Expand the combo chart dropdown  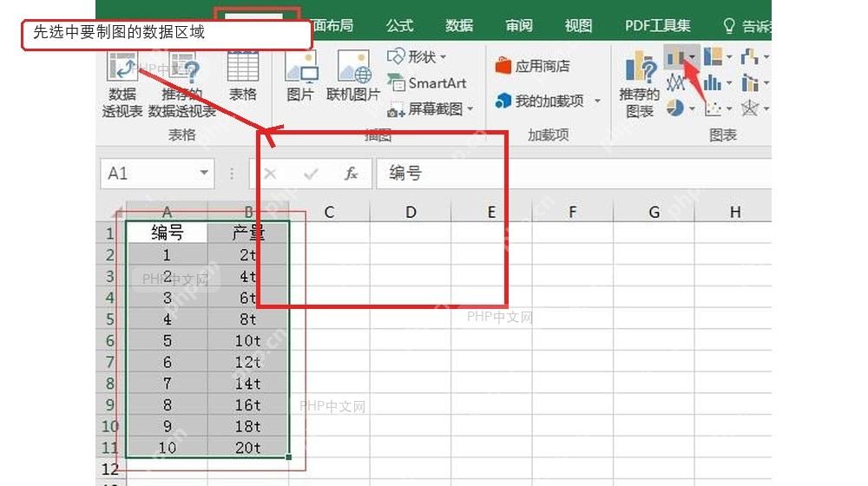[x=766, y=83]
